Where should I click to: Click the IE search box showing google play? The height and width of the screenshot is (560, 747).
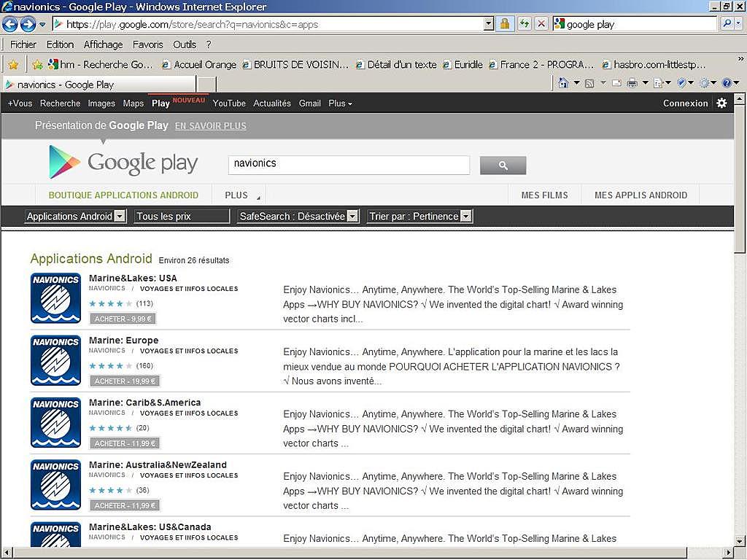[x=636, y=24]
